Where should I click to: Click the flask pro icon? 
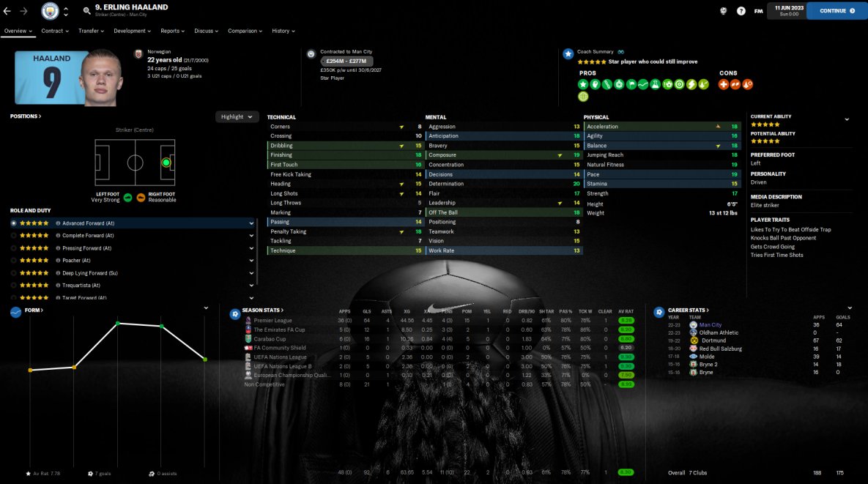(x=656, y=85)
